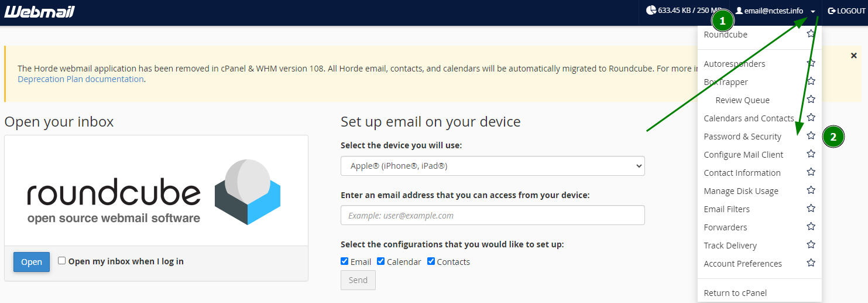Favorite Password & Security with its star

pyautogui.click(x=811, y=136)
